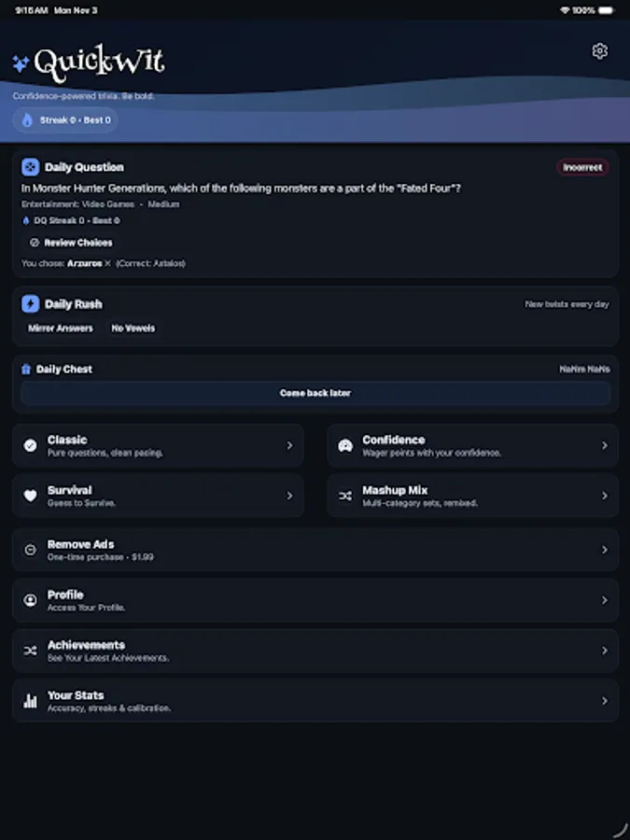Click the Come back later chest button
The height and width of the screenshot is (840, 630).
[x=315, y=393]
